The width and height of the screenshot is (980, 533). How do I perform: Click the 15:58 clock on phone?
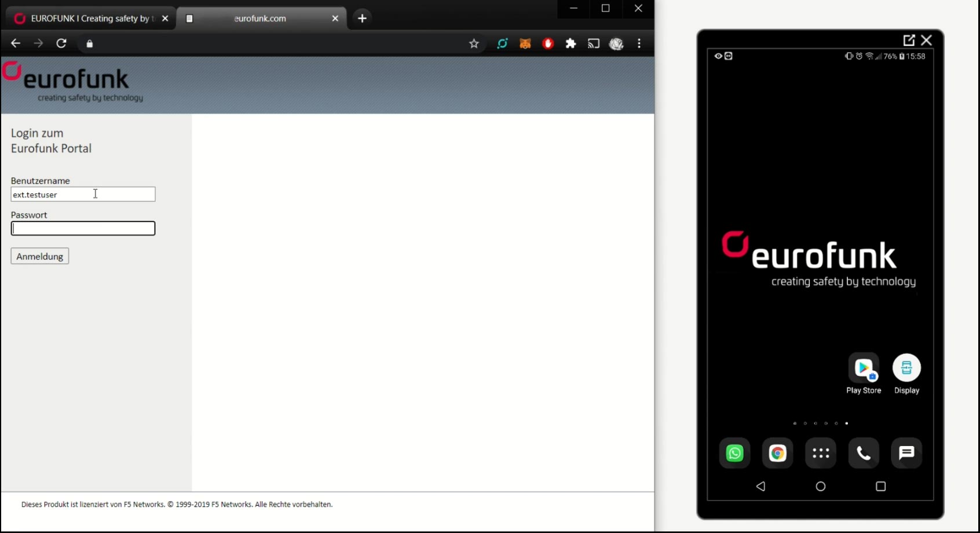[x=916, y=56]
